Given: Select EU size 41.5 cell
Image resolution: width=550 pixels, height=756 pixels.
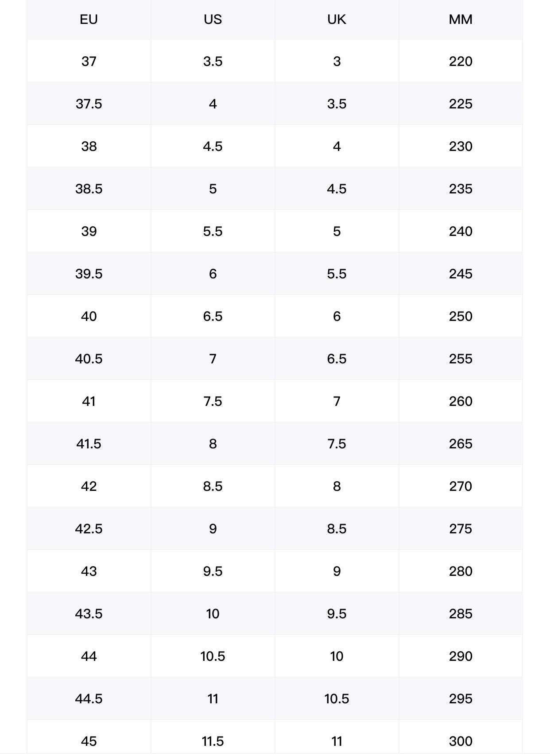Looking at the screenshot, I should 89,444.
